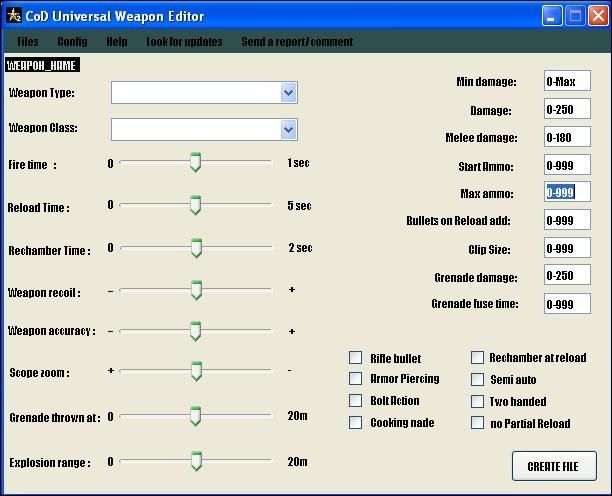612x496 pixels.
Task: Click the Min damage input field
Action: (567, 81)
